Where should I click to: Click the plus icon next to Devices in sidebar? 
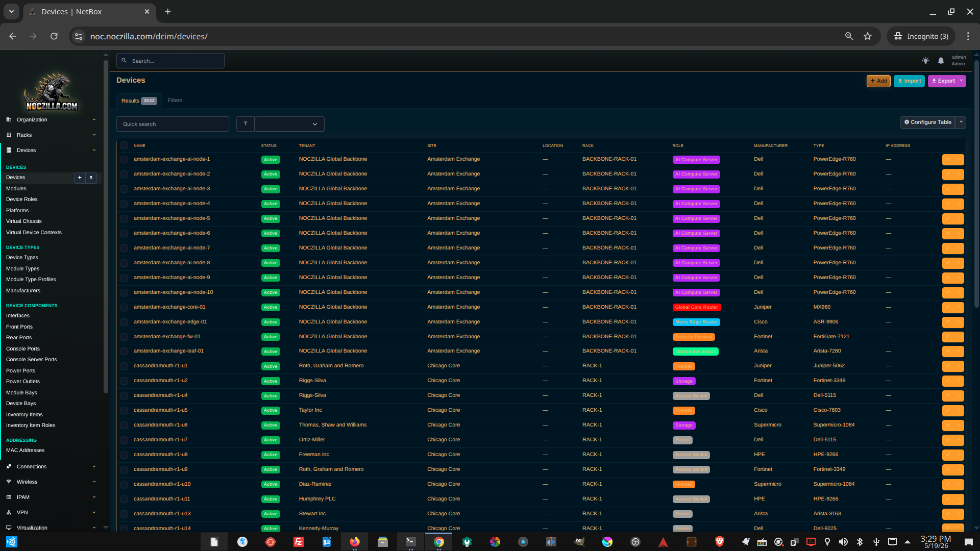click(x=80, y=178)
